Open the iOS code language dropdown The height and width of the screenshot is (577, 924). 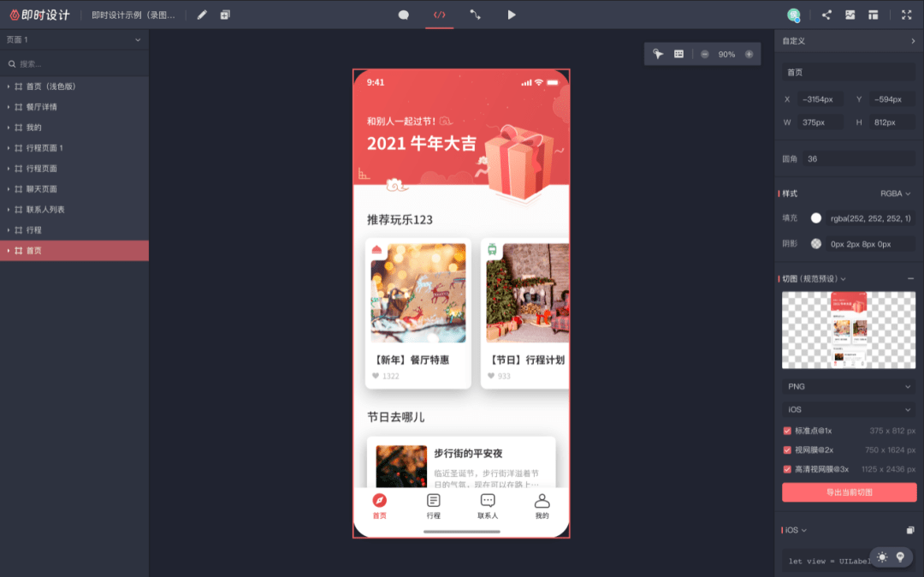(796, 531)
